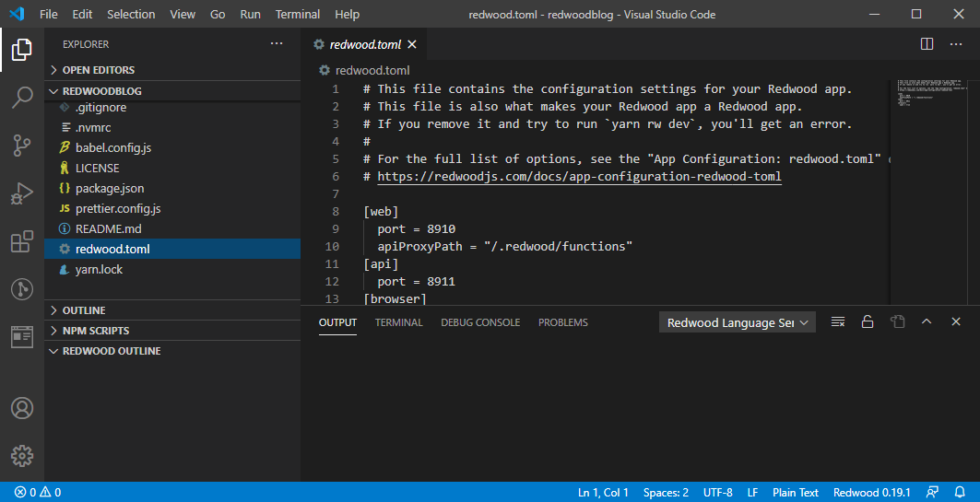
Task: Click the VS Code logo icon
Action: pyautogui.click(x=17, y=14)
